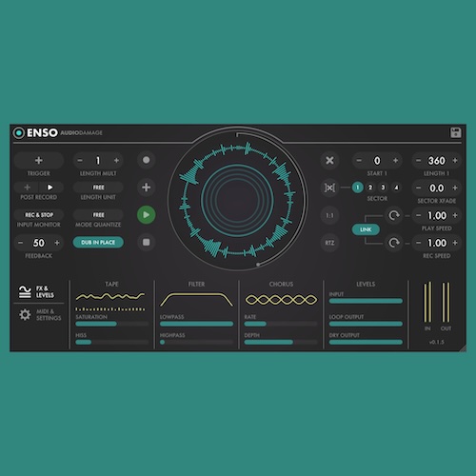The width and height of the screenshot is (476, 476).
Task: Click the Chorus wave graphic
Action: click(x=281, y=300)
